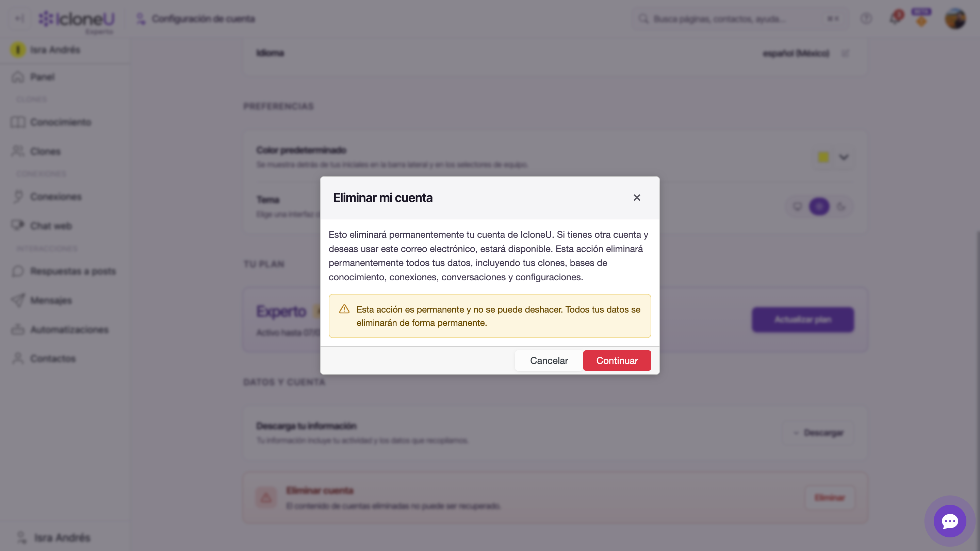Open the notifications bell icon
This screenshot has height=551, width=980.
point(895,18)
